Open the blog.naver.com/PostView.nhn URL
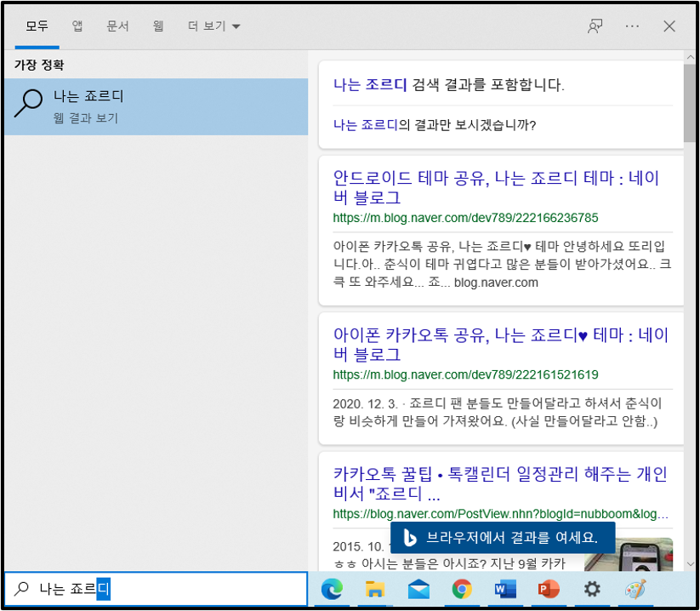This screenshot has width=700, height=611. point(500,514)
